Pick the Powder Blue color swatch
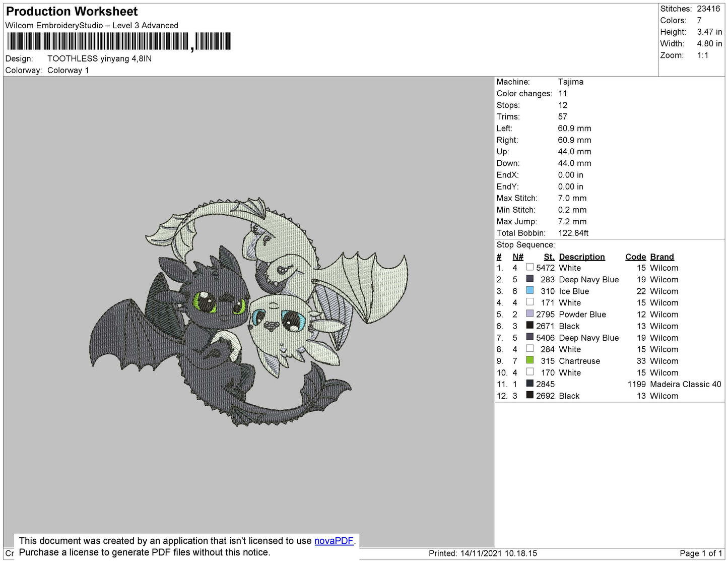 tap(530, 314)
